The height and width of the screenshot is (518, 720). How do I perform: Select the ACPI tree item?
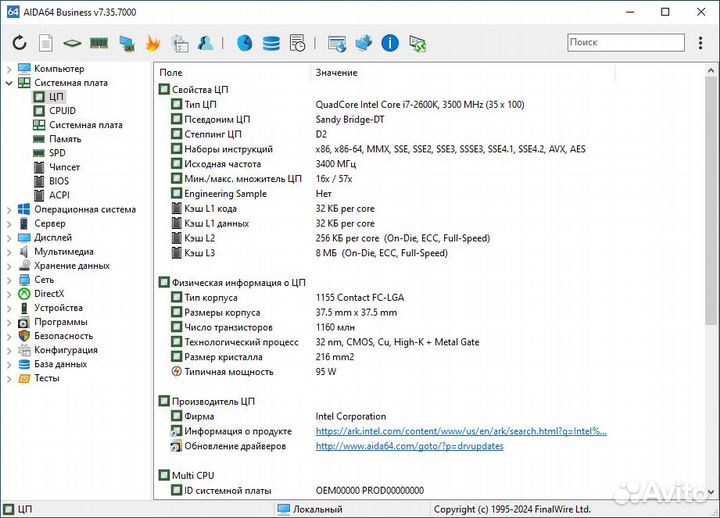pos(52,195)
